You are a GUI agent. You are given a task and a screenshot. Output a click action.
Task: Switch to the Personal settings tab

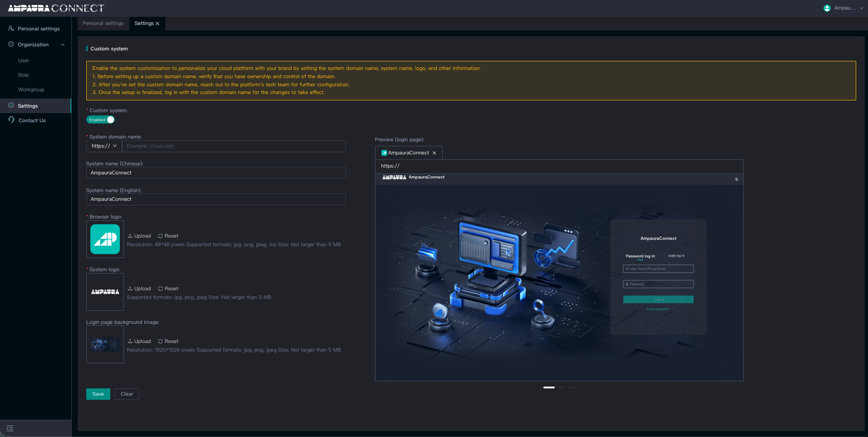tap(103, 23)
